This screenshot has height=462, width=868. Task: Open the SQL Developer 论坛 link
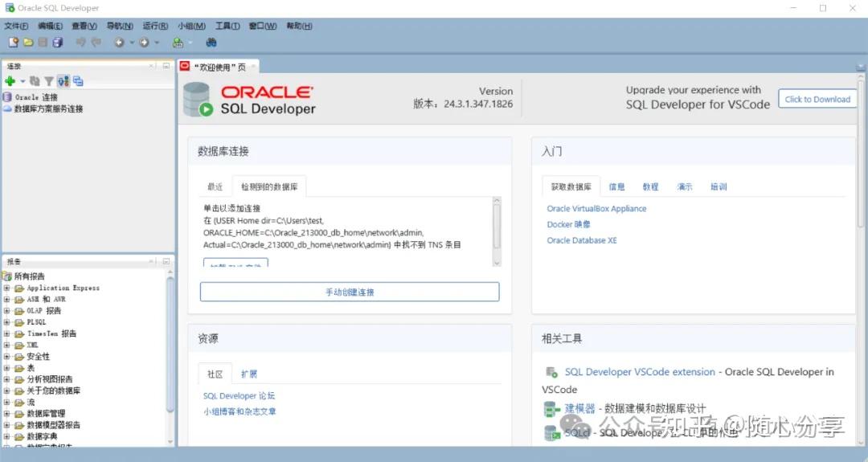pyautogui.click(x=239, y=395)
